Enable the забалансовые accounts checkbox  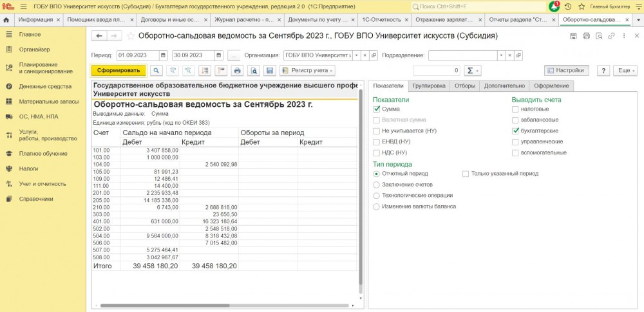coord(515,120)
